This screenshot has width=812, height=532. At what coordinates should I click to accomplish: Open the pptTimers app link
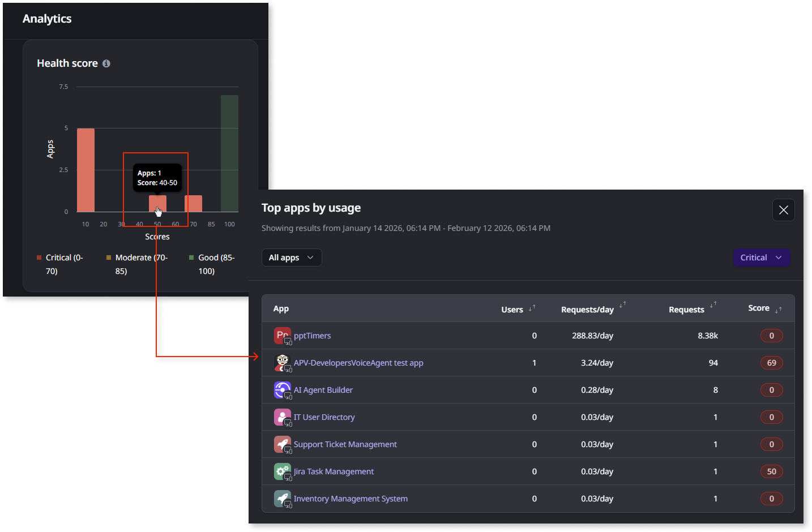point(312,336)
